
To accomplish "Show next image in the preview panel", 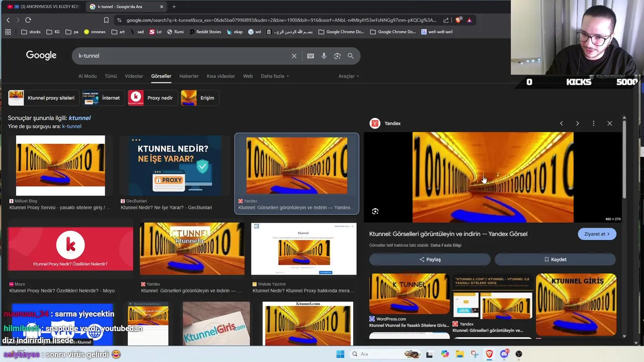I will click(x=578, y=123).
